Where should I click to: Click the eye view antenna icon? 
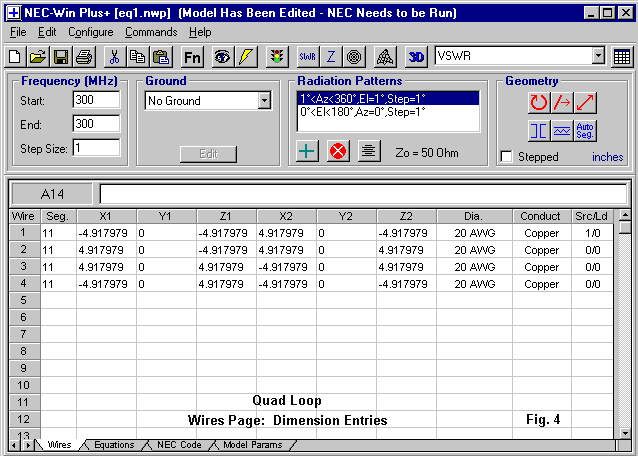point(222,57)
